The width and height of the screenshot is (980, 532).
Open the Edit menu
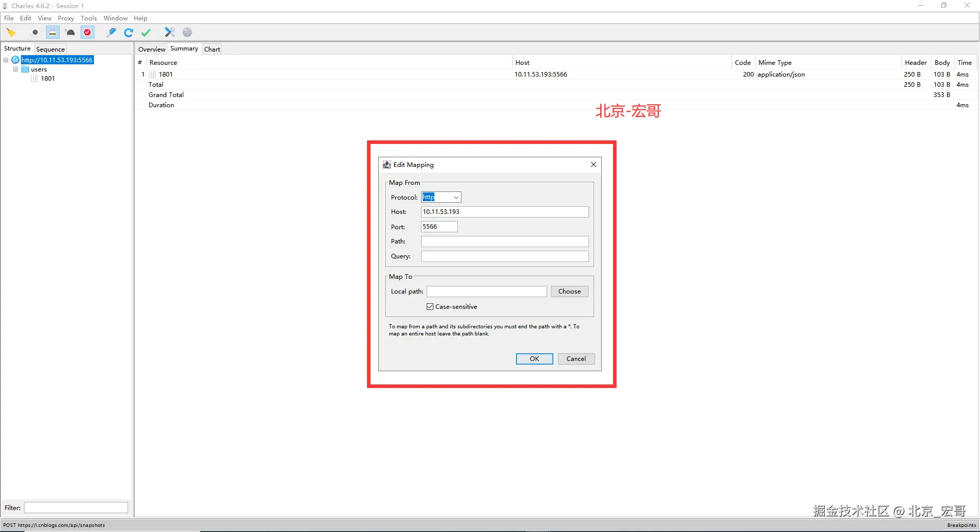click(26, 18)
